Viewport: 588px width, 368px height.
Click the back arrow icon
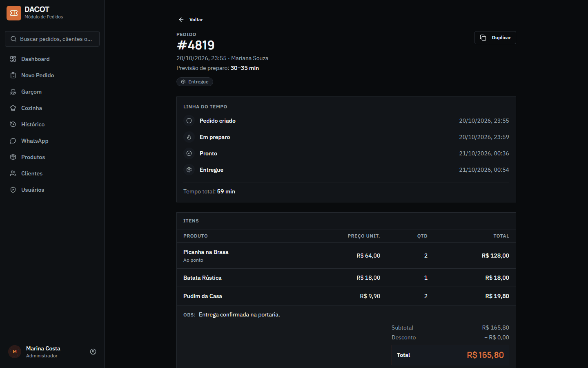[181, 20]
